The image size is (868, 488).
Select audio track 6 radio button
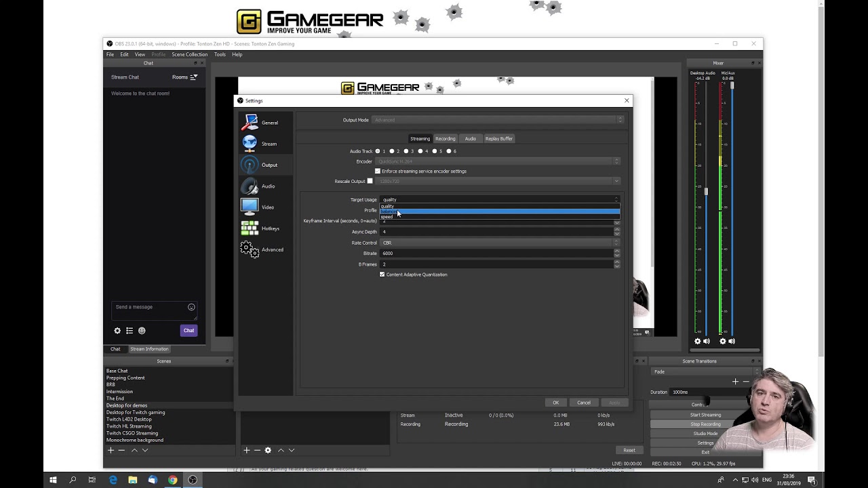(x=449, y=151)
